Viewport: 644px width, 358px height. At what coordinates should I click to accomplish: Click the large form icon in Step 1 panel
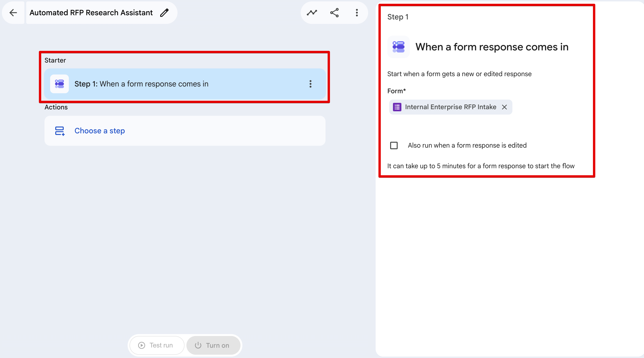coord(398,47)
